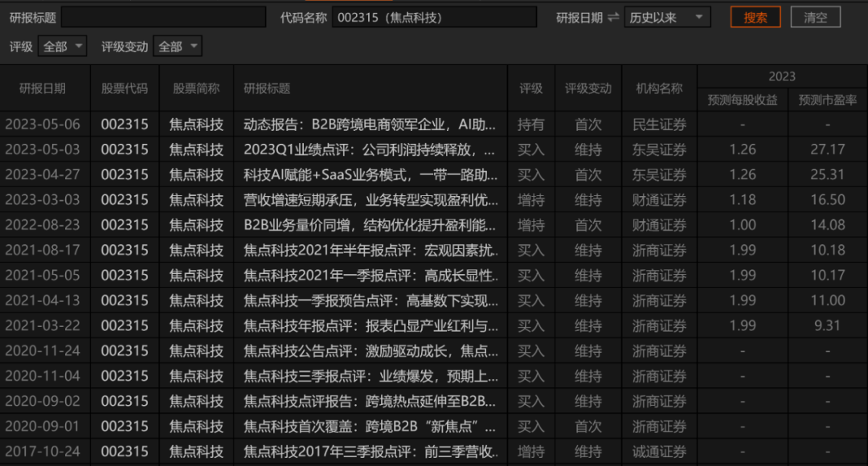
Task: Open report 科技AI赋能+SaaS业务模式
Action: click(x=371, y=175)
